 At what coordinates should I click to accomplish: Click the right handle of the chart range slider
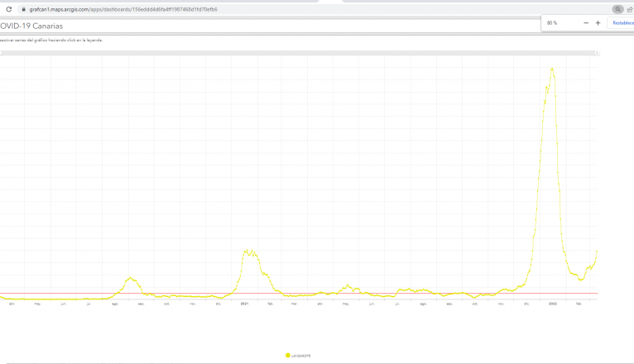pos(597,53)
